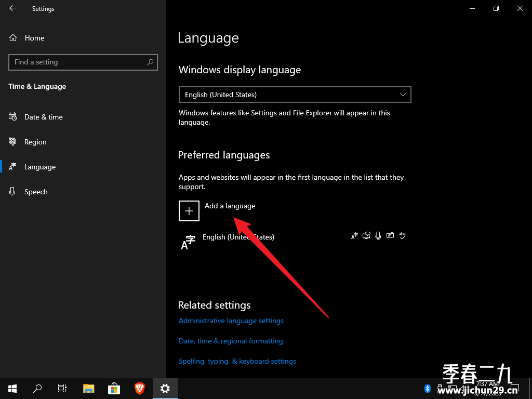Viewport: 532px width, 399px height.
Task: Focus the Find a setting search box
Action: 83,62
